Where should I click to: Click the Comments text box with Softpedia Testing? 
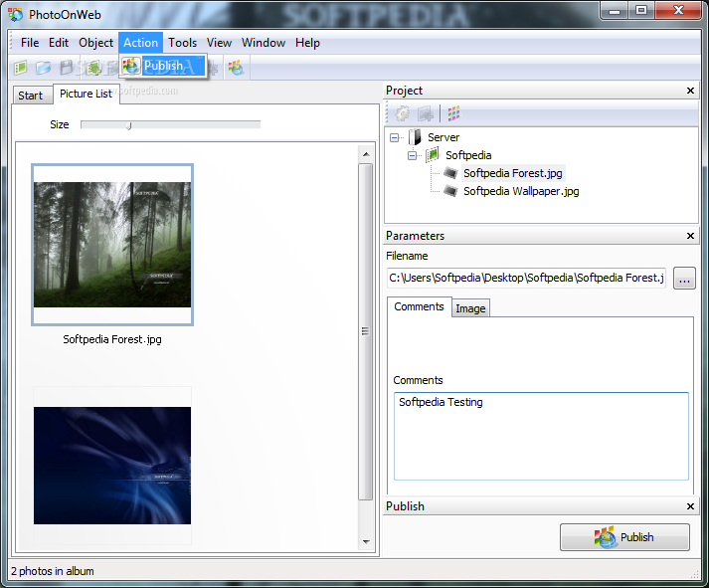point(541,436)
